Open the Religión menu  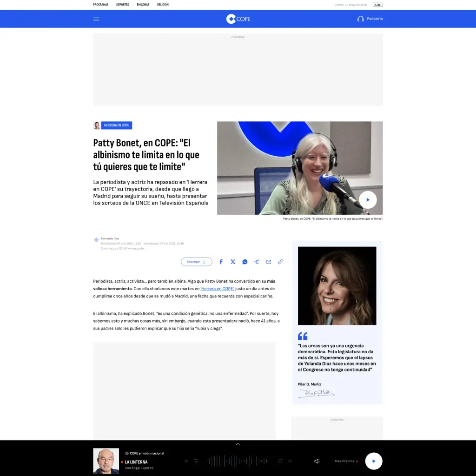(x=163, y=5)
